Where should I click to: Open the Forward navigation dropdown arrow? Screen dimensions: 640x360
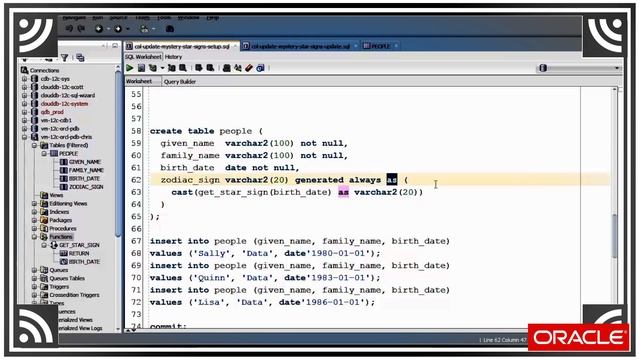128,29
